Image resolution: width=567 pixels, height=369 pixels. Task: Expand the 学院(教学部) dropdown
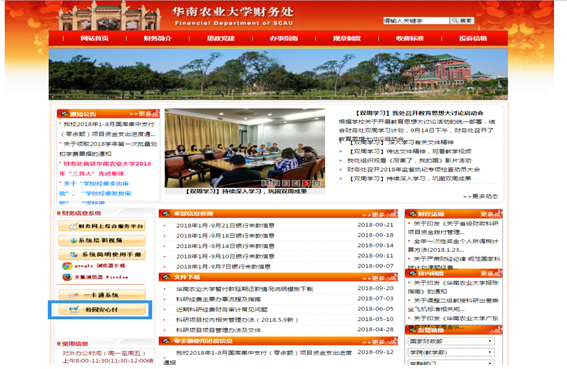(x=451, y=352)
